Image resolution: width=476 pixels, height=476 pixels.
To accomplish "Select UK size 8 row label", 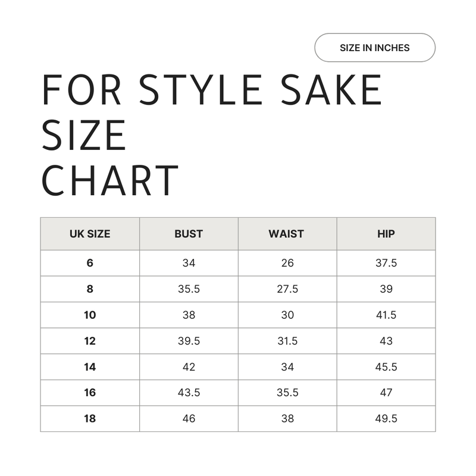I will (90, 289).
